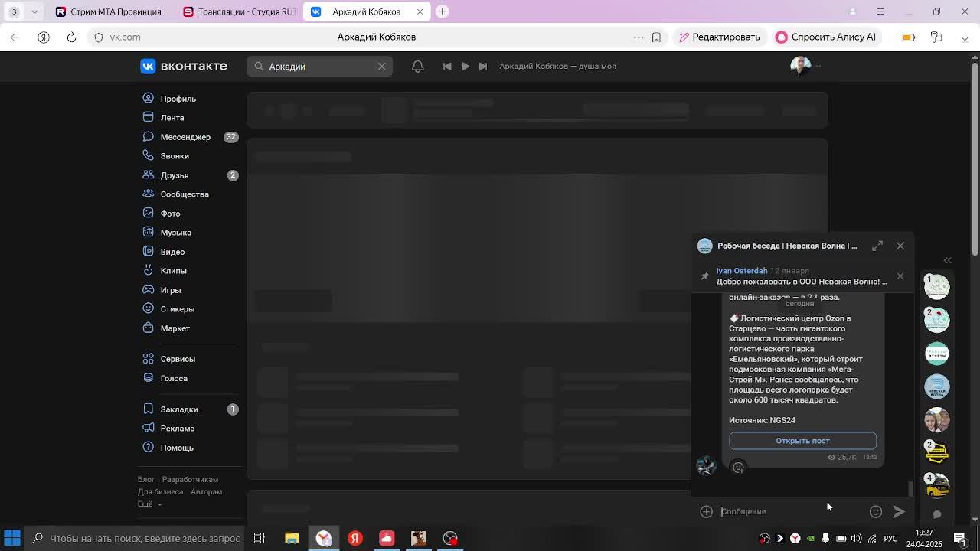This screenshot has width=980, height=551.
Task: Go to Лента news feed
Action: pyautogui.click(x=171, y=118)
